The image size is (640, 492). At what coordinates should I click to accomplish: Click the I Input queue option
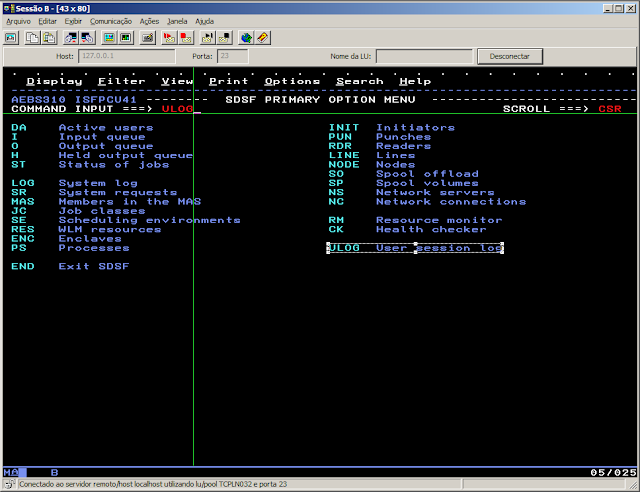78,137
